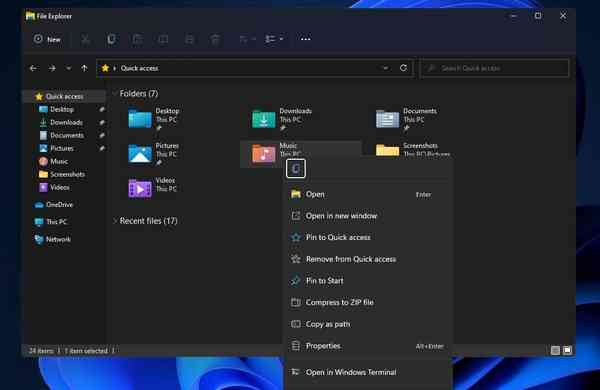Refresh the Quick access view
Viewport: 600px width, 390px height.
pyautogui.click(x=403, y=68)
